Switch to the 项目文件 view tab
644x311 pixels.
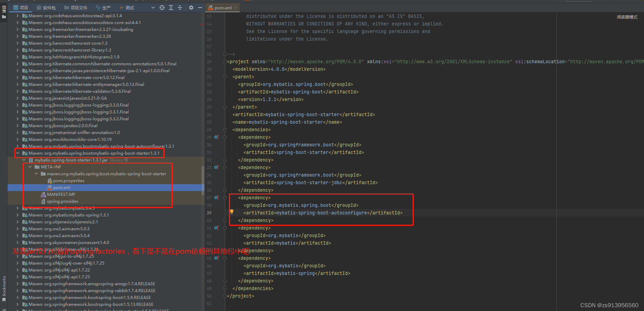click(x=76, y=8)
